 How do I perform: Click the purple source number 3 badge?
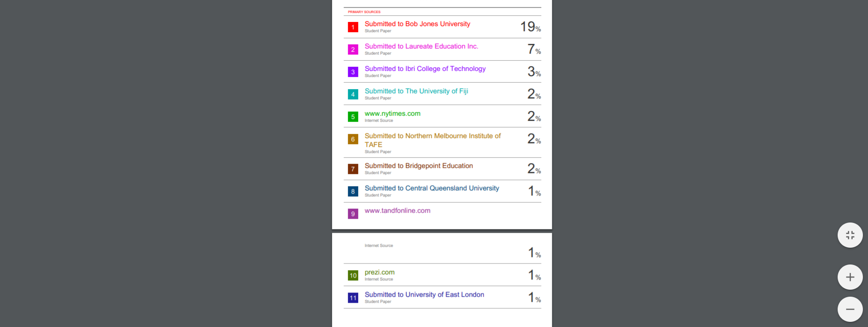[x=353, y=72]
